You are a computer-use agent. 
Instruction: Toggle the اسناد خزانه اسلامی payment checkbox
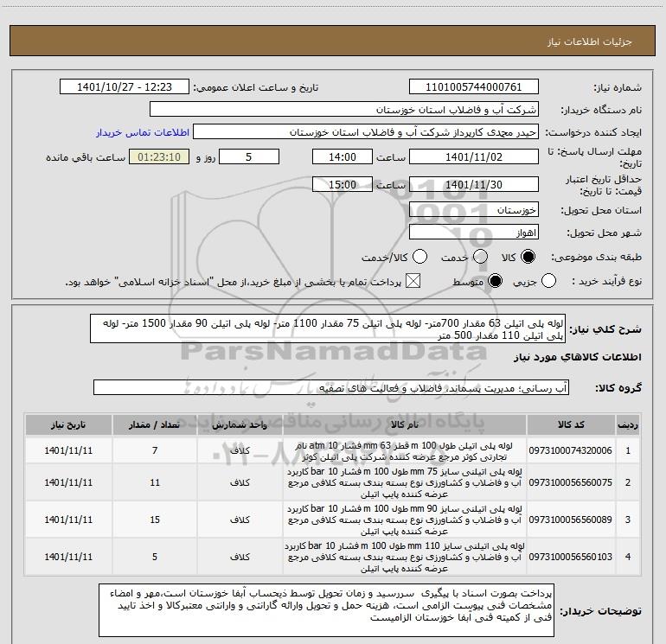(413, 281)
